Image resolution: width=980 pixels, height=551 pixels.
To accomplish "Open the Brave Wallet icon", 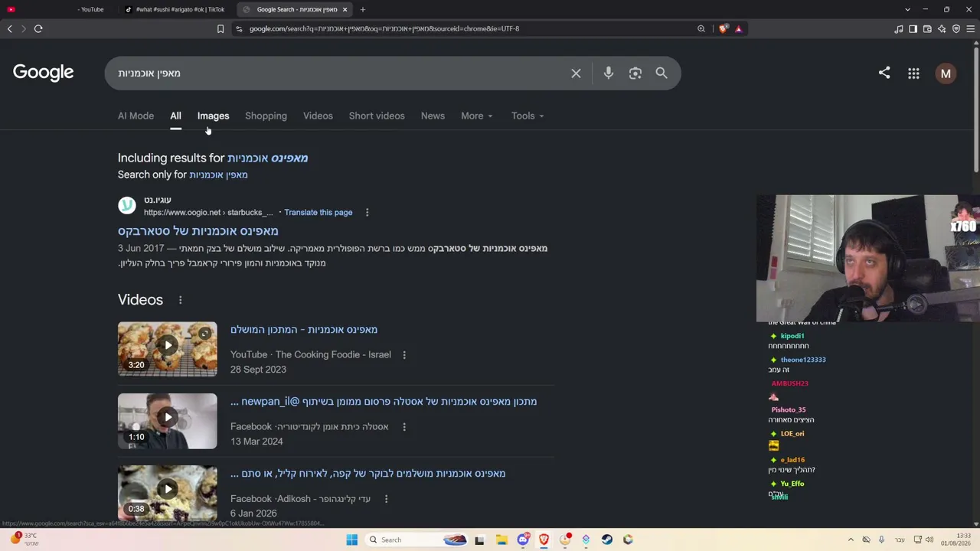I will 927,29.
